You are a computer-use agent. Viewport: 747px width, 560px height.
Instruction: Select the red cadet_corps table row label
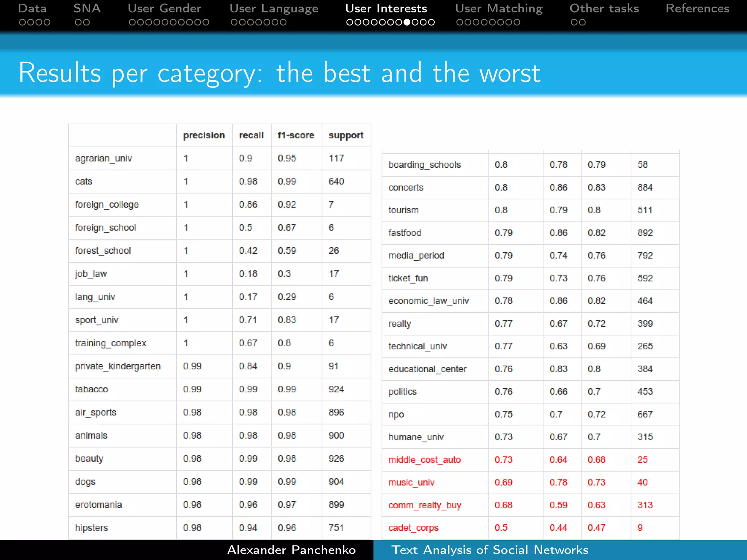(x=413, y=528)
